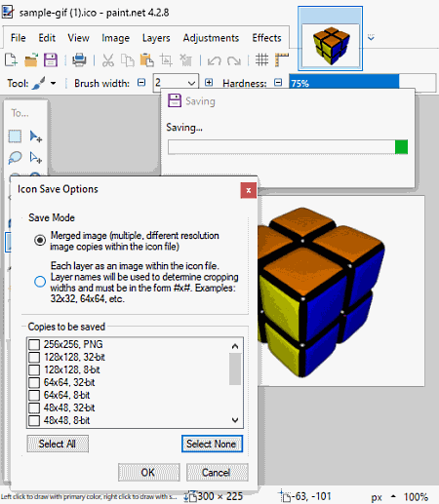Expand the image list chevron
Screen dimensions: 439x504
tap(371, 38)
